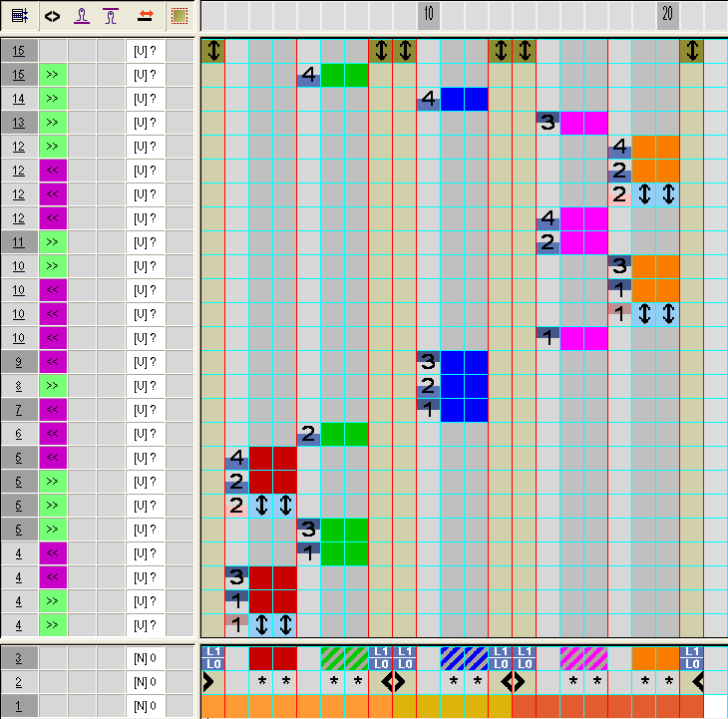Click the underlined row number 7
Screen dimensions: 728x719
(19, 410)
